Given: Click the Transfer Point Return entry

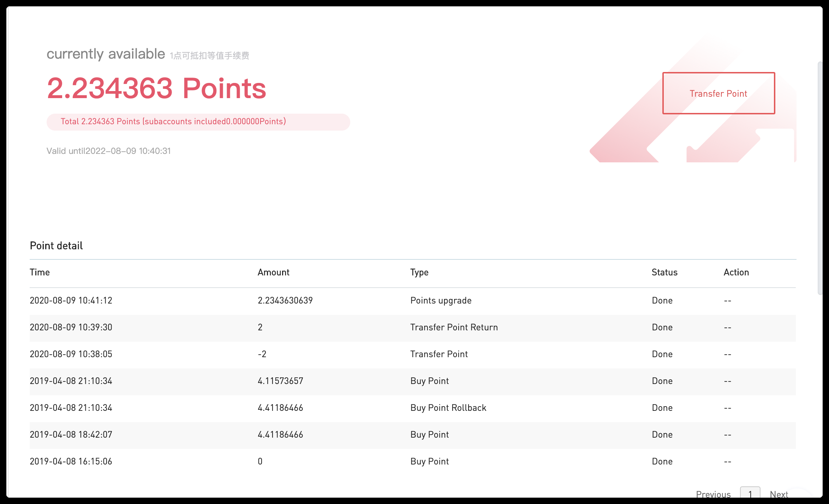Looking at the screenshot, I should [x=454, y=327].
